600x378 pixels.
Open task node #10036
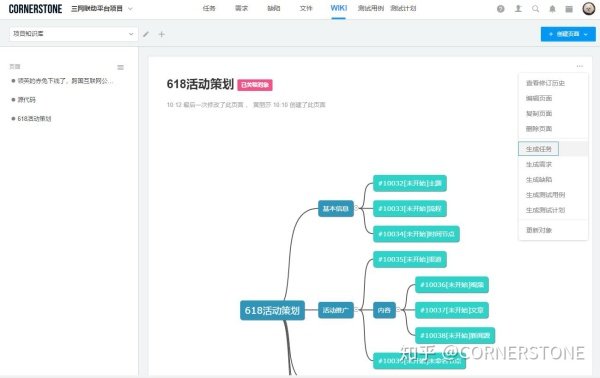[x=452, y=285]
